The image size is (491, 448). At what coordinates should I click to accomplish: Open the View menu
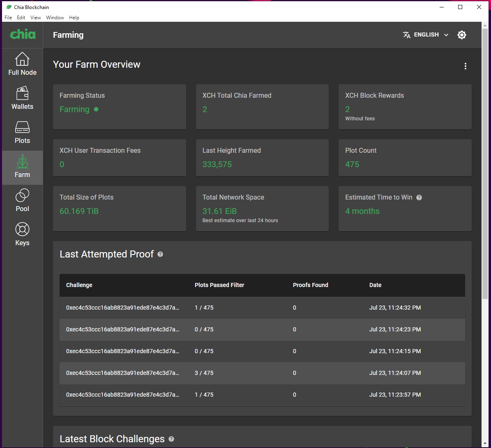35,18
